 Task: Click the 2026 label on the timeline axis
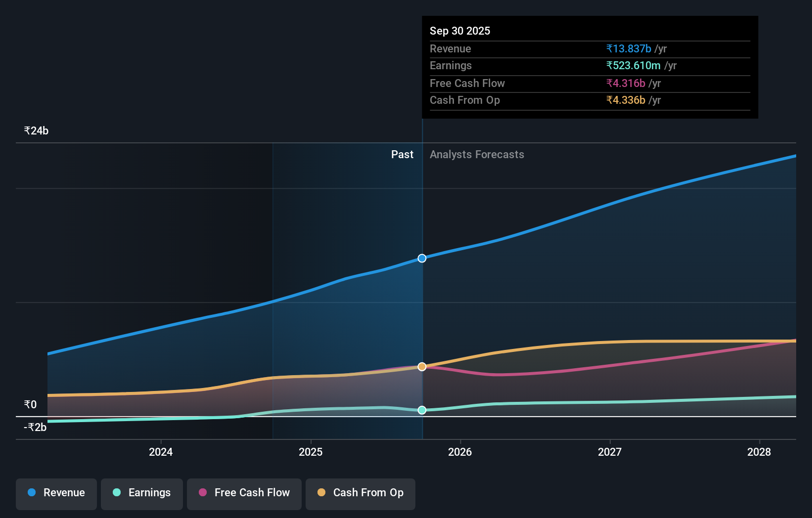(x=460, y=452)
